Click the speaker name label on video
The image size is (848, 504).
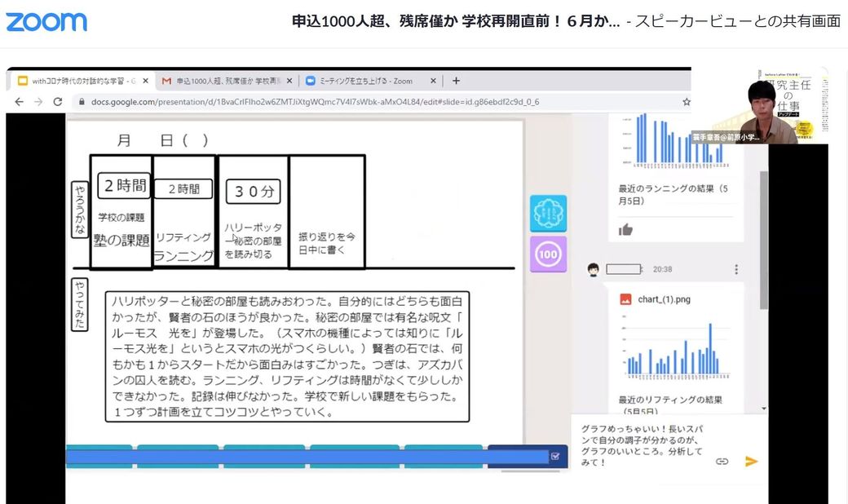point(727,137)
